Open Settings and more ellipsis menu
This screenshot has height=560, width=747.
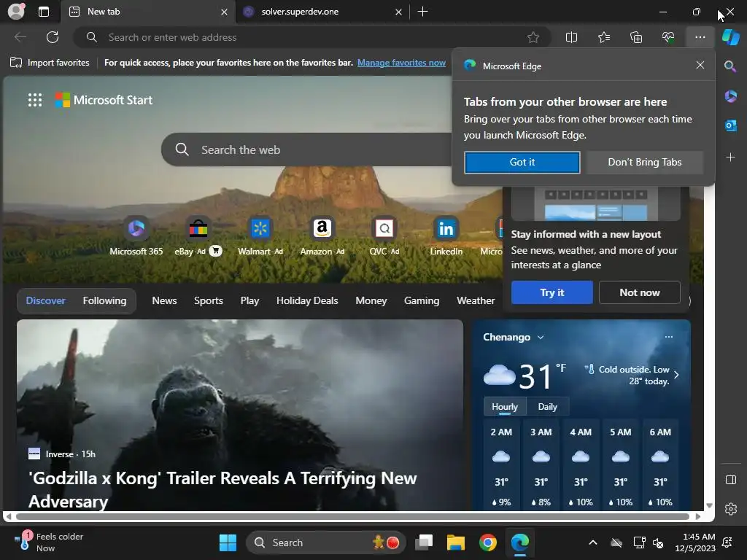[700, 37]
